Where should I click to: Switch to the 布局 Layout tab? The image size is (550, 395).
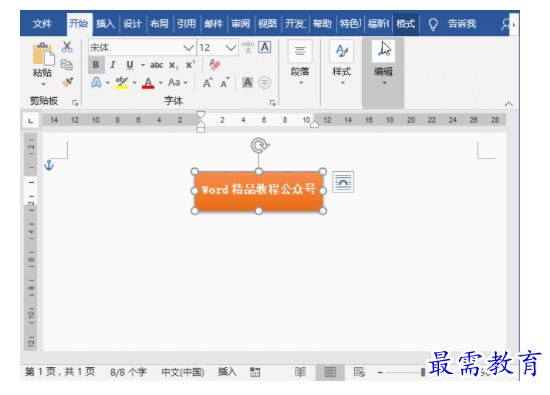tap(159, 24)
